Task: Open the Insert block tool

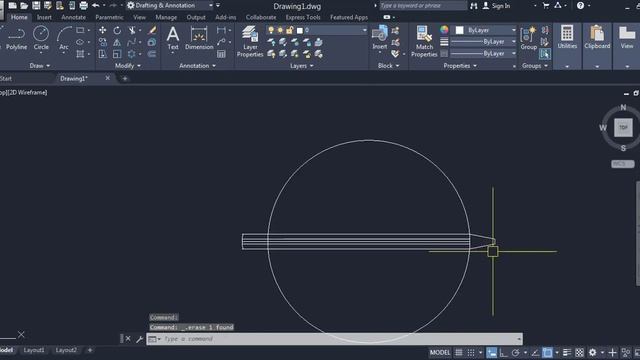Action: (380, 38)
